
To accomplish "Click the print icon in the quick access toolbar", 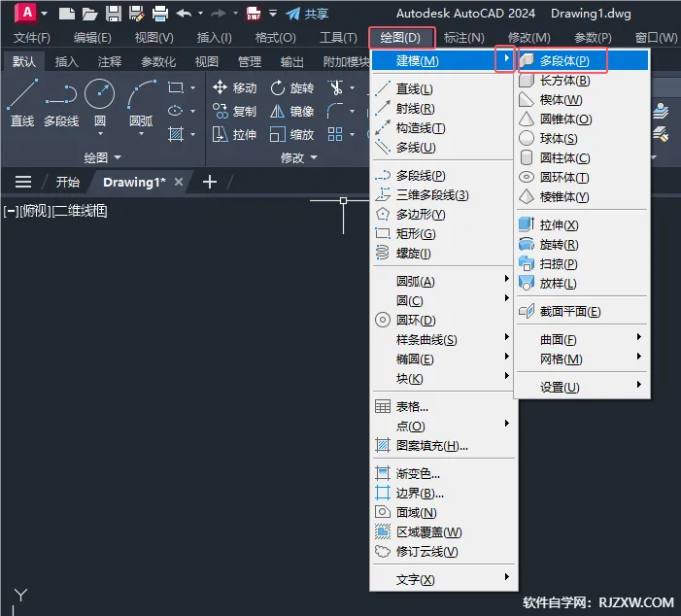I will tap(160, 14).
